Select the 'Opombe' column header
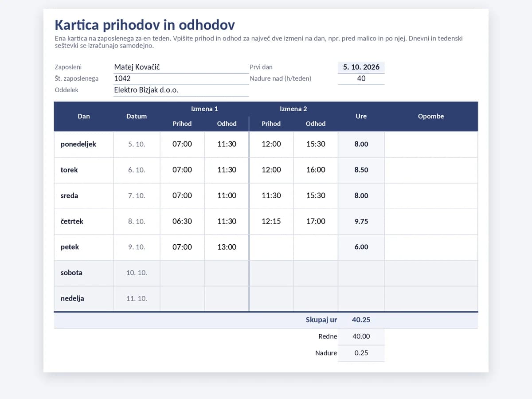The image size is (532, 399). point(431,117)
